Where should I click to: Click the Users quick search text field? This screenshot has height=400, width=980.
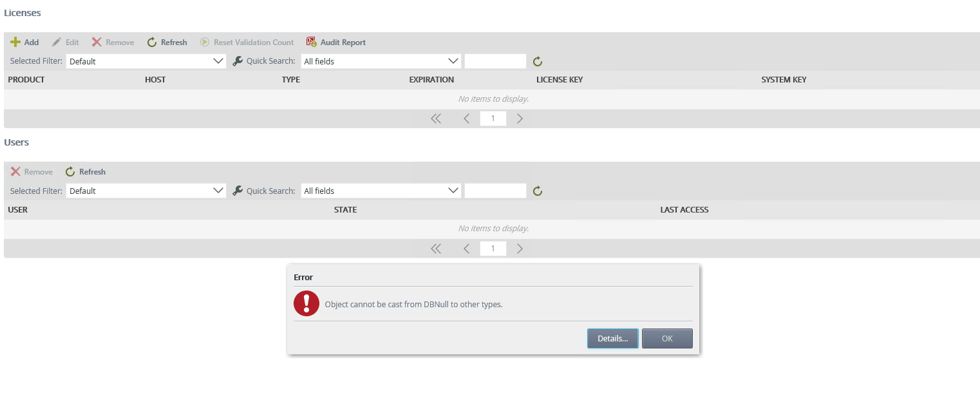(495, 191)
